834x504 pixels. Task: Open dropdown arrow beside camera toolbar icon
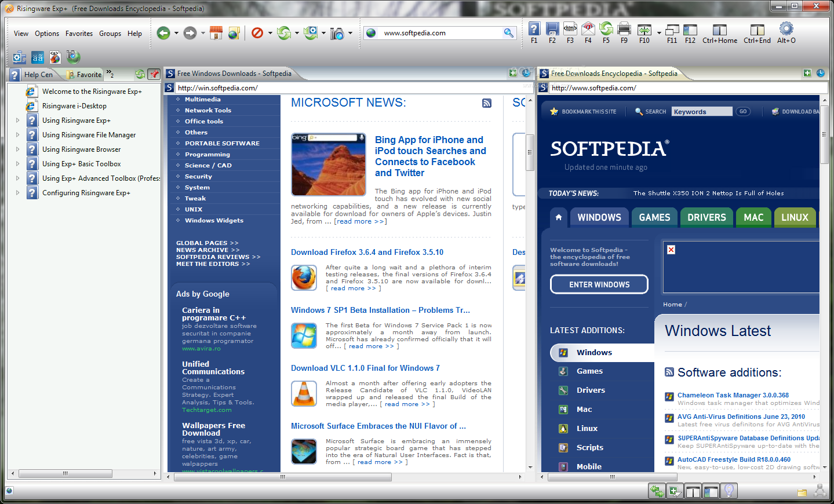tap(350, 33)
